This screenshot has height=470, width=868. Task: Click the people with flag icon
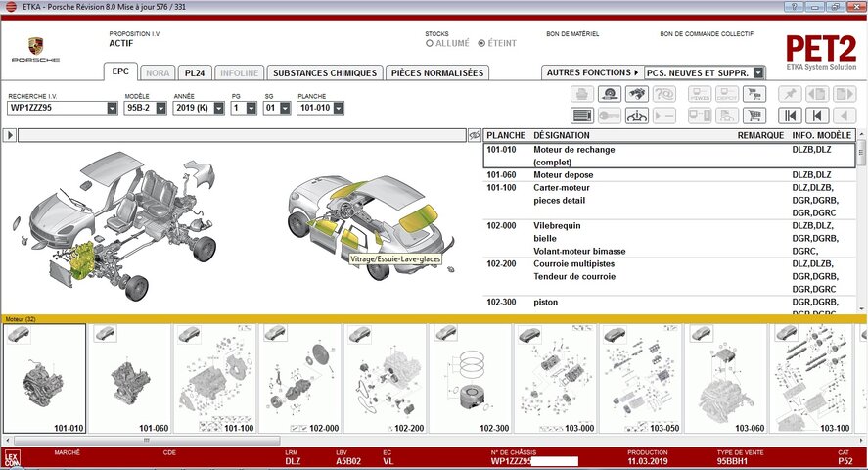(x=727, y=116)
